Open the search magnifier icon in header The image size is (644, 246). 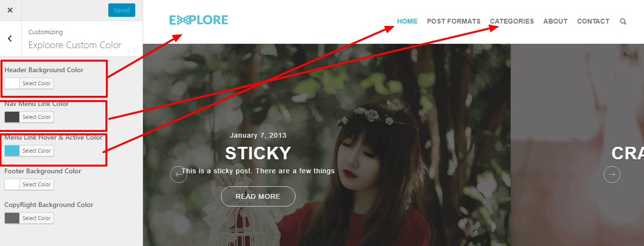(623, 21)
